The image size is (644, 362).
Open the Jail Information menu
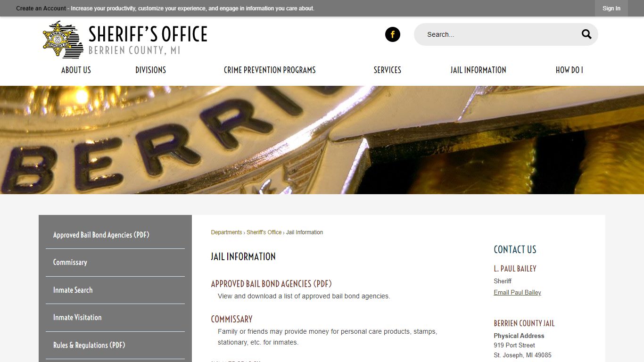tap(478, 70)
